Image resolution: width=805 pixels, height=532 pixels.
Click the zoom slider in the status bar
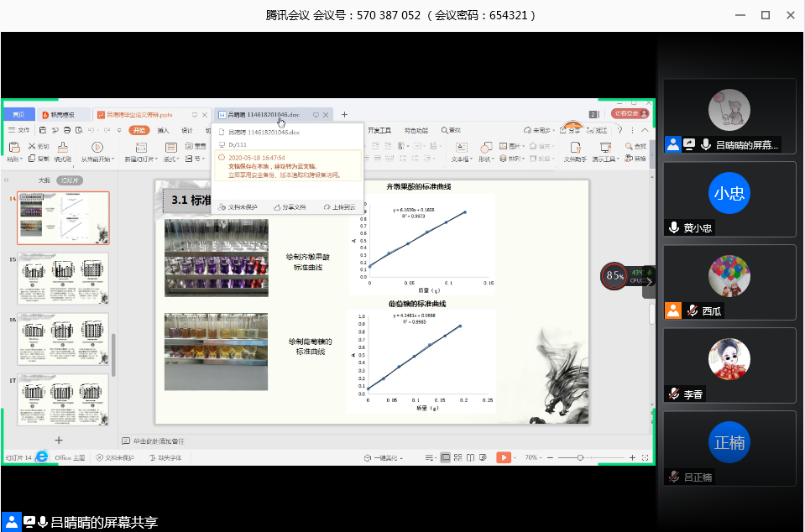pos(581,457)
